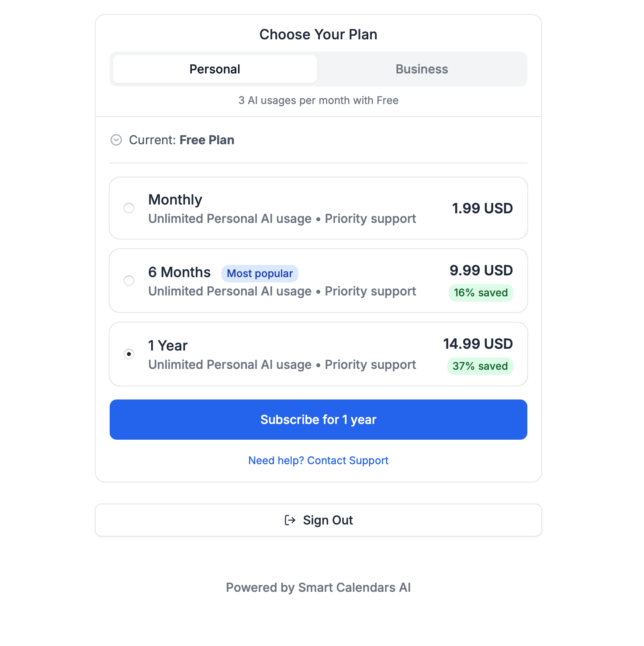This screenshot has height=646, width=644.
Task: Click the Powered by Smart Calendars AI text
Action: (318, 587)
